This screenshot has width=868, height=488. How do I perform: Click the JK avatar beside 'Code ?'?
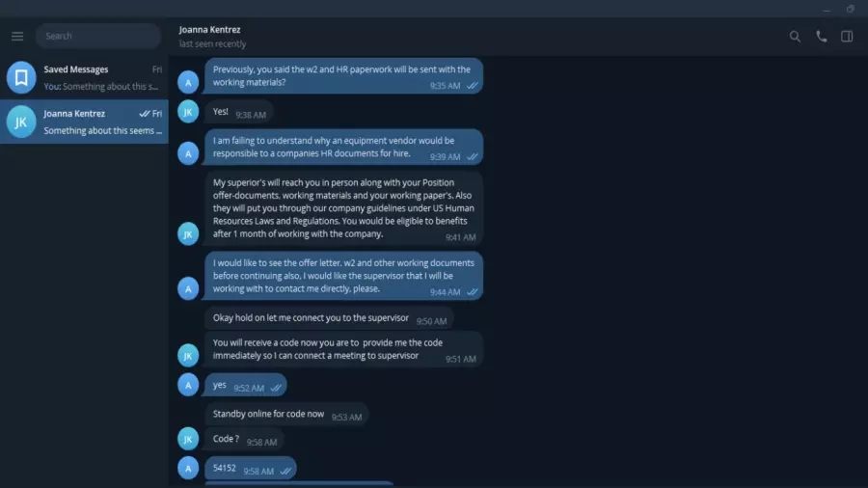coord(188,439)
